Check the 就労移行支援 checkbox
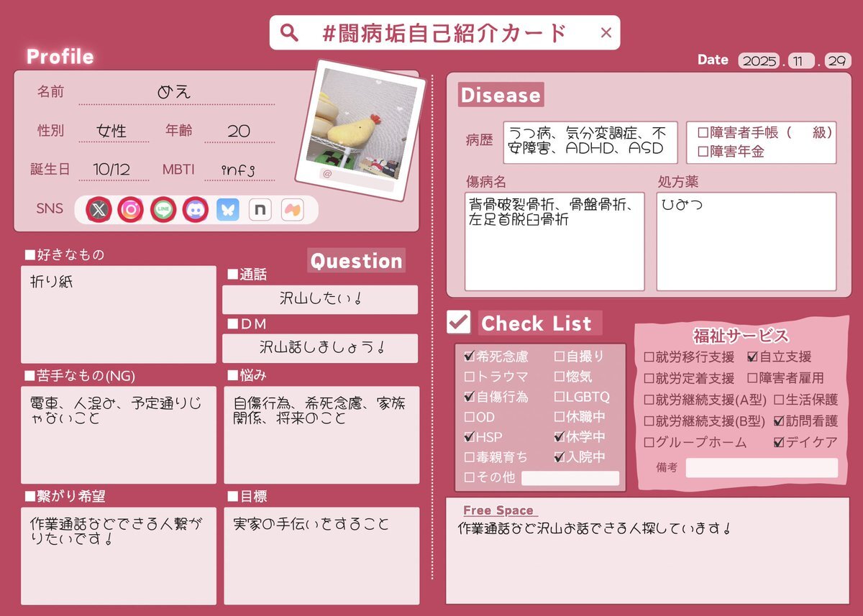 tap(649, 357)
